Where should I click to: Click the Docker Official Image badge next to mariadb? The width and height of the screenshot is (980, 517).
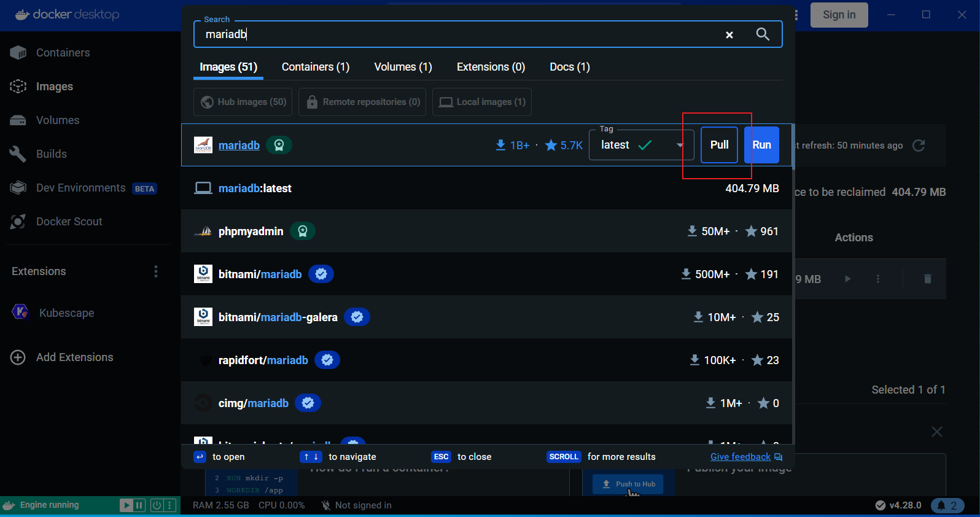(279, 146)
